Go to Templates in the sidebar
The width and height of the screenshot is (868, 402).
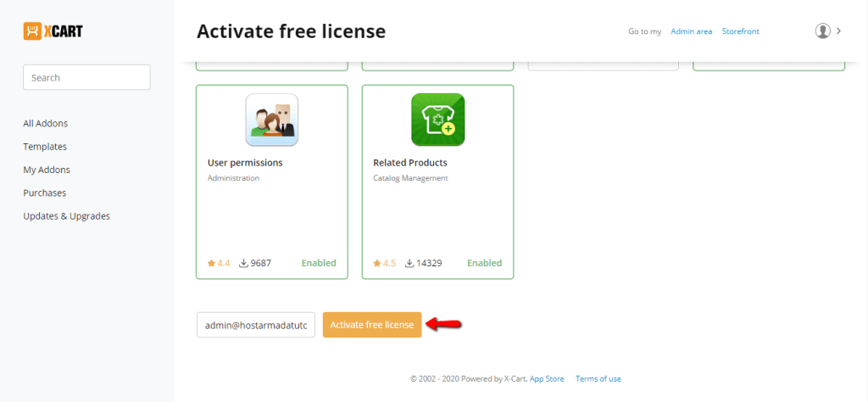click(x=45, y=147)
